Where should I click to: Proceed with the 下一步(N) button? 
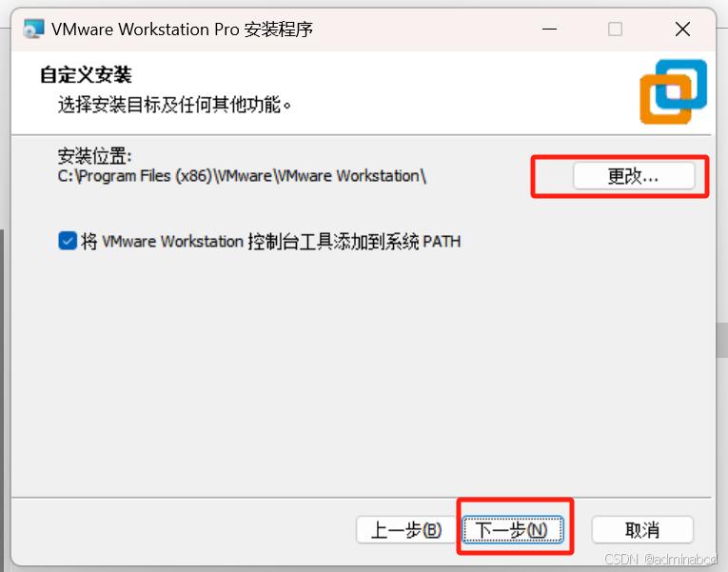click(513, 530)
